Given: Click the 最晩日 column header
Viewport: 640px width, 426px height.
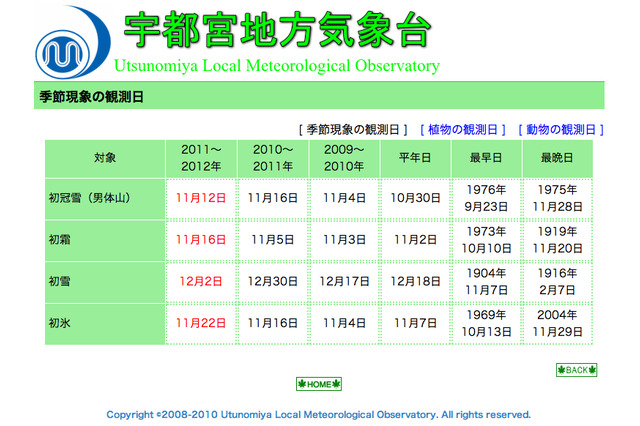Looking at the screenshot, I should [x=557, y=158].
